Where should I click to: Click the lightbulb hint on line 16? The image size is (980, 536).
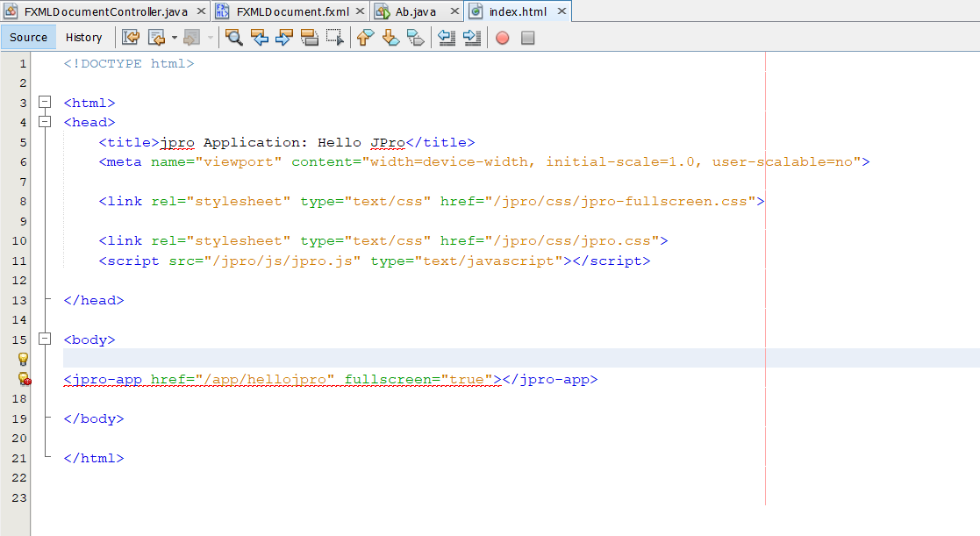23,359
